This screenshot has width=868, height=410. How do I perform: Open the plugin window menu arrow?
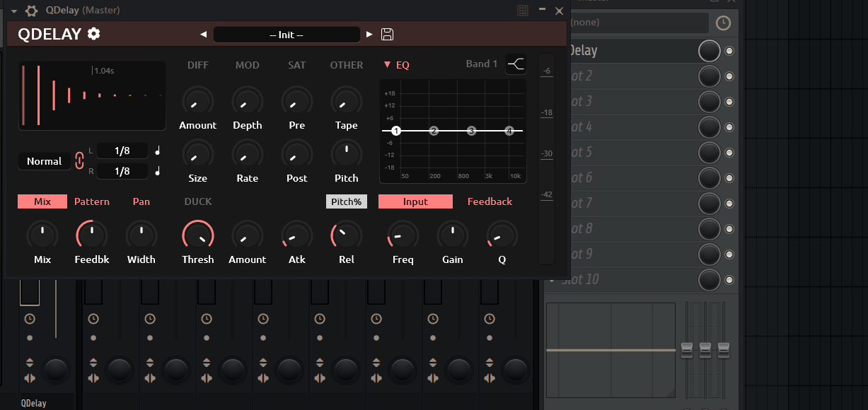[13, 11]
